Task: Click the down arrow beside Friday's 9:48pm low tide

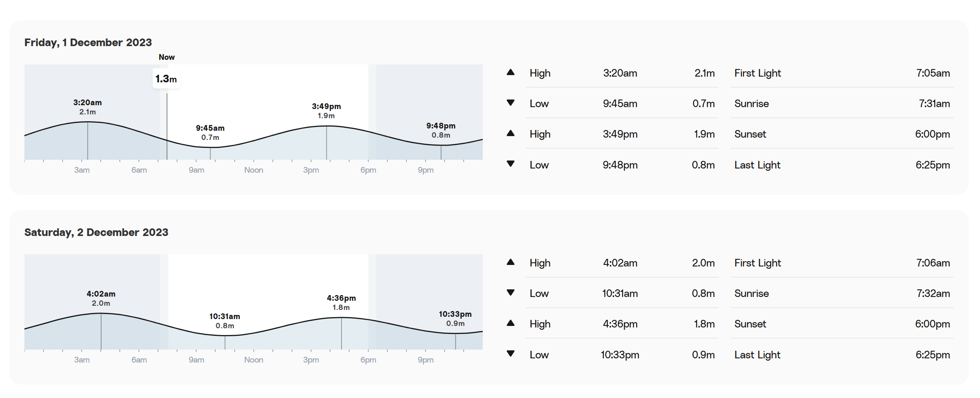Action: 511,164
